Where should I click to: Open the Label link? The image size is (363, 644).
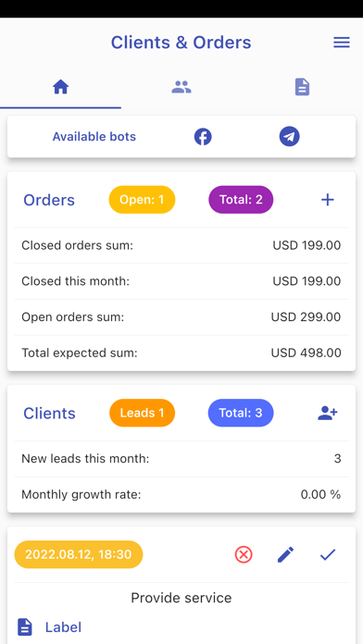coord(63,627)
